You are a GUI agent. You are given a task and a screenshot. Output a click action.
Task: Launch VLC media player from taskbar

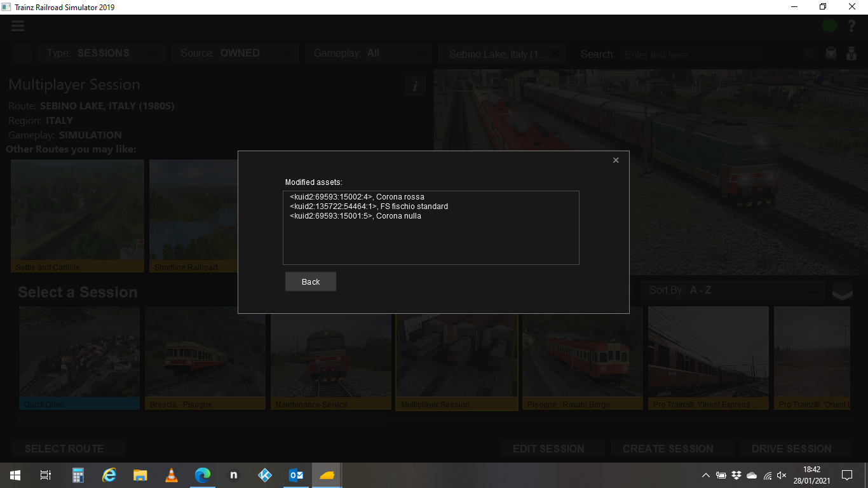point(172,475)
